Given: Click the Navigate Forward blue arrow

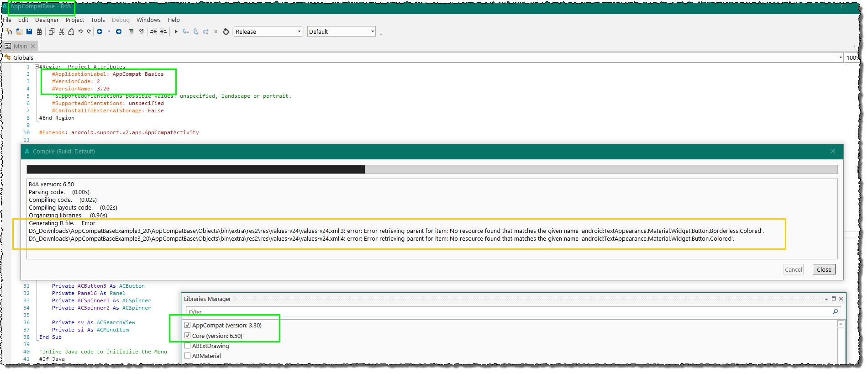Looking at the screenshot, I should (x=119, y=32).
